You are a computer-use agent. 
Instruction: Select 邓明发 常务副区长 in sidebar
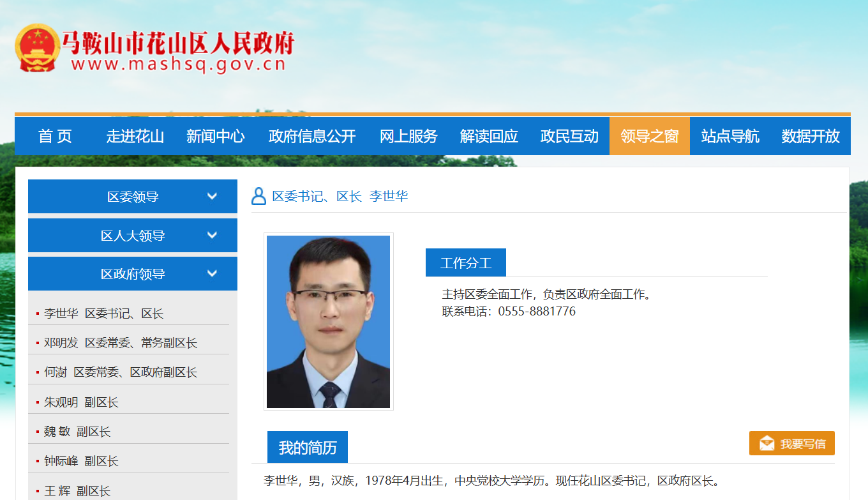[121, 343]
